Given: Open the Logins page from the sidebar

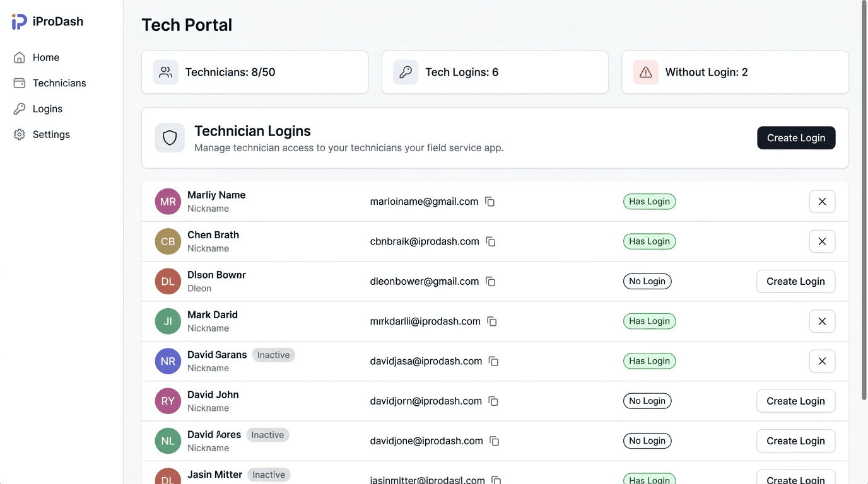Looking at the screenshot, I should (x=47, y=108).
